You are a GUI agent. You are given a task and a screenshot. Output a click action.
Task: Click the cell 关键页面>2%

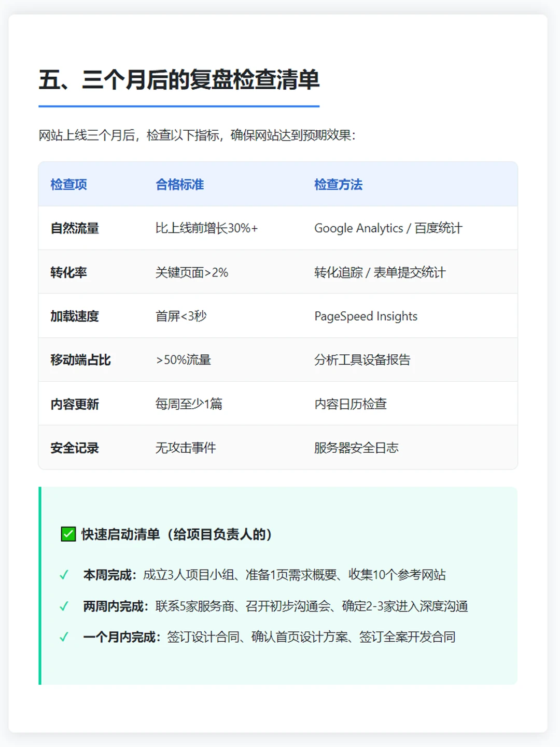(x=192, y=272)
